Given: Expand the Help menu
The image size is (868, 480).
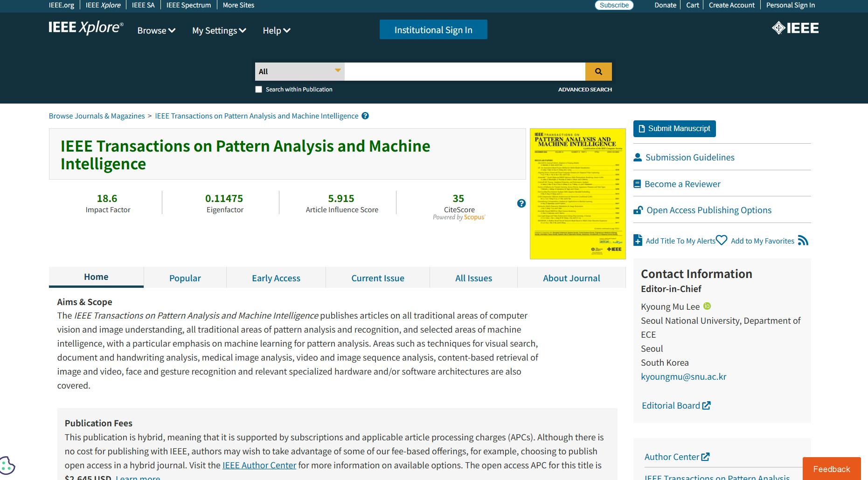Looking at the screenshot, I should pyautogui.click(x=276, y=30).
